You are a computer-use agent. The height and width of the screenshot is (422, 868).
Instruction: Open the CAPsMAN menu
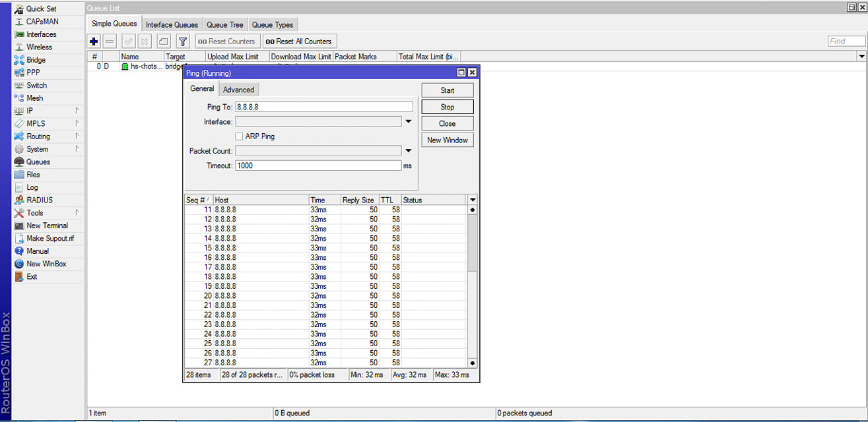[x=42, y=22]
